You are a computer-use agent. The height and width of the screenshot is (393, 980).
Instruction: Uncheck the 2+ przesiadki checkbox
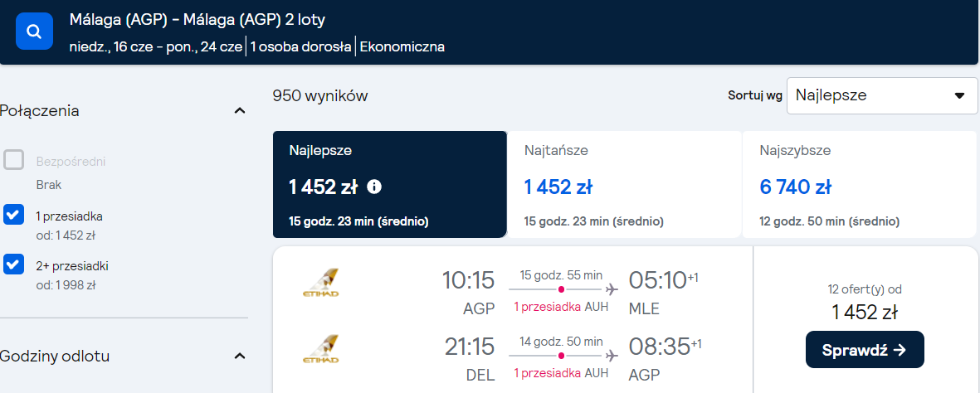[x=14, y=264]
